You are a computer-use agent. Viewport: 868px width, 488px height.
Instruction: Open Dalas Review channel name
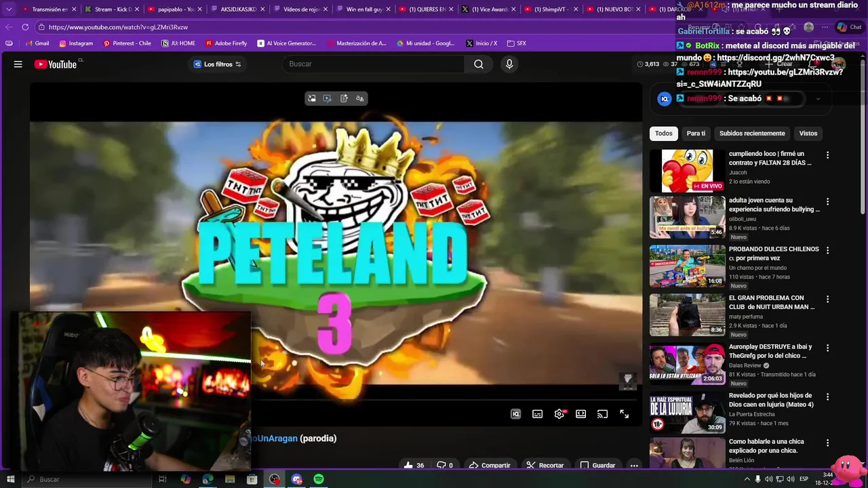click(745, 365)
